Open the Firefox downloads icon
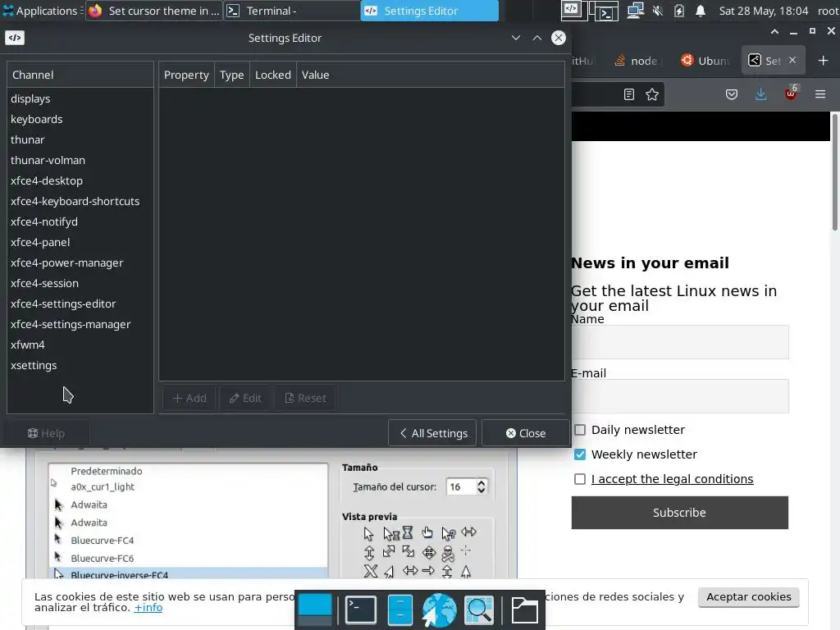The image size is (840, 630). (x=760, y=95)
